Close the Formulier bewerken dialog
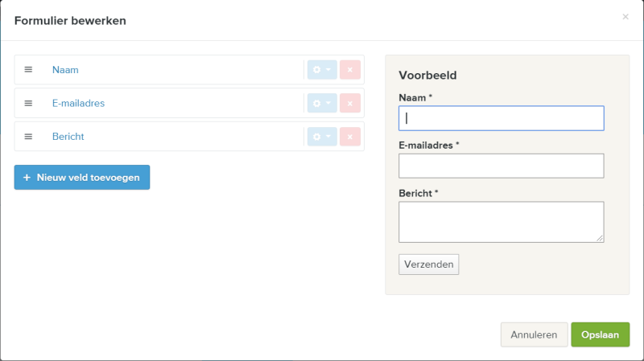This screenshot has width=644, height=361. 625,17
